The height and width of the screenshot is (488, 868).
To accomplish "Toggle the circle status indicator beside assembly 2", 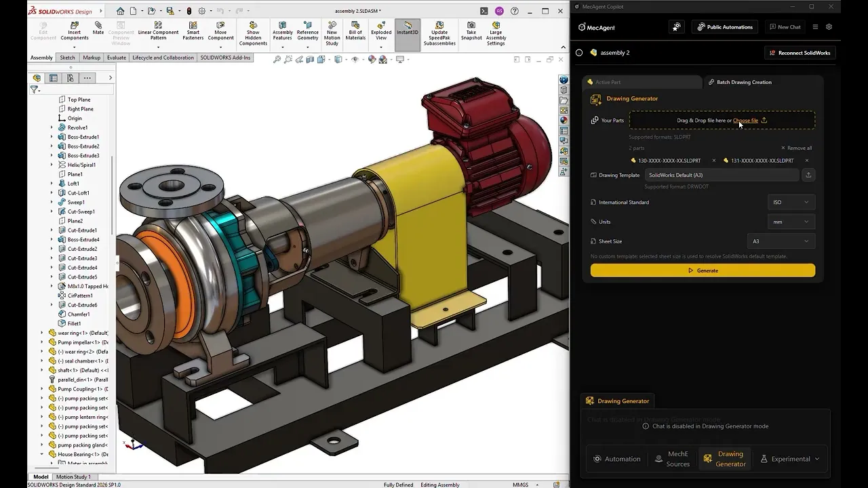I will click(579, 53).
